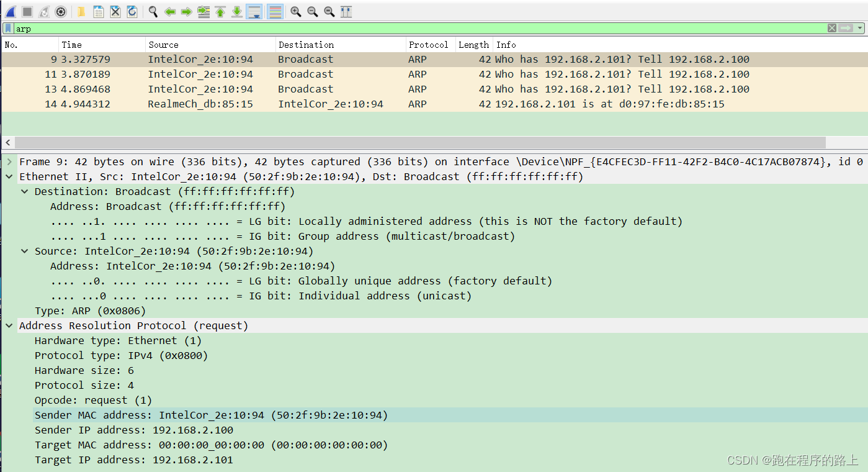Select Protocol size: 4 field

coord(84,385)
